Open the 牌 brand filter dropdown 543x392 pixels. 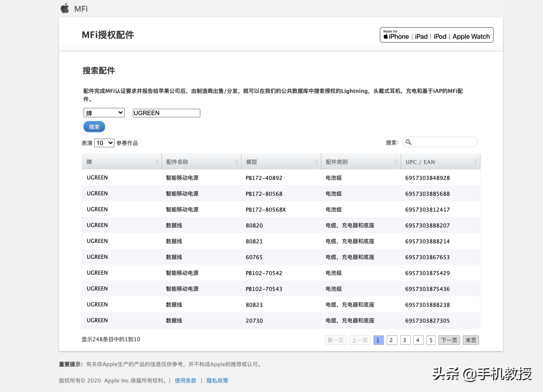[105, 113]
